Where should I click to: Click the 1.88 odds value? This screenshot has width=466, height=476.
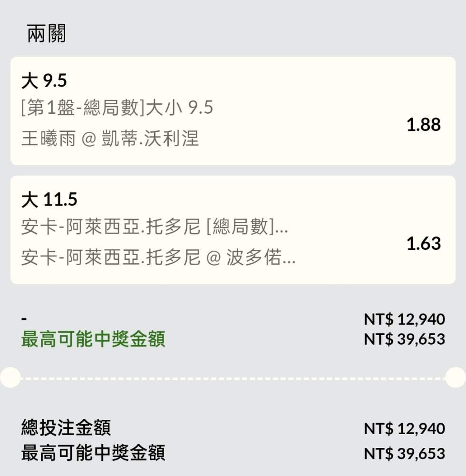click(423, 125)
